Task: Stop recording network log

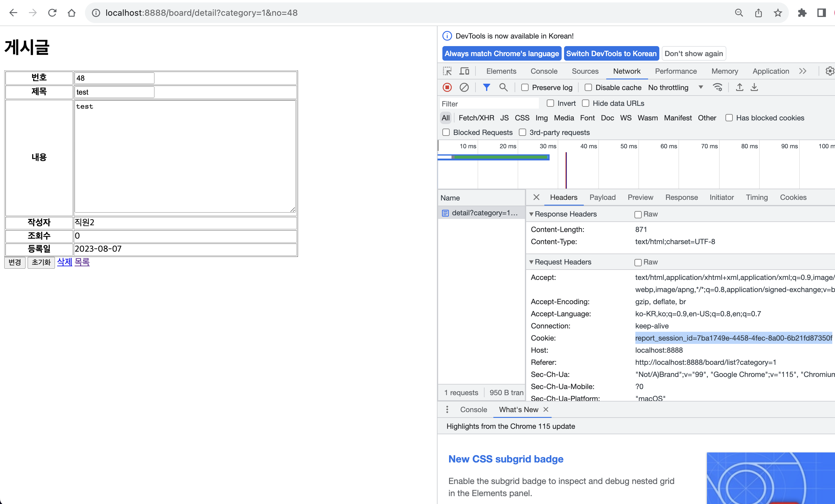Action: [447, 87]
